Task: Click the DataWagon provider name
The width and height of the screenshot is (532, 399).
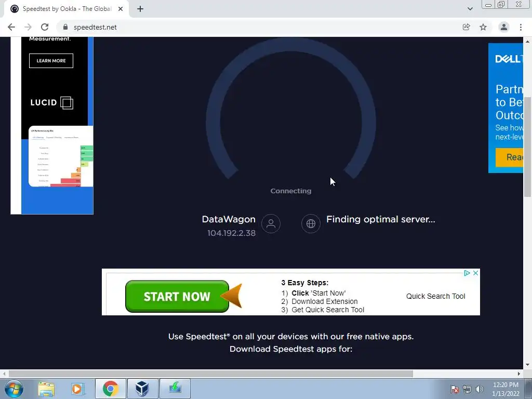Action: pos(229,219)
